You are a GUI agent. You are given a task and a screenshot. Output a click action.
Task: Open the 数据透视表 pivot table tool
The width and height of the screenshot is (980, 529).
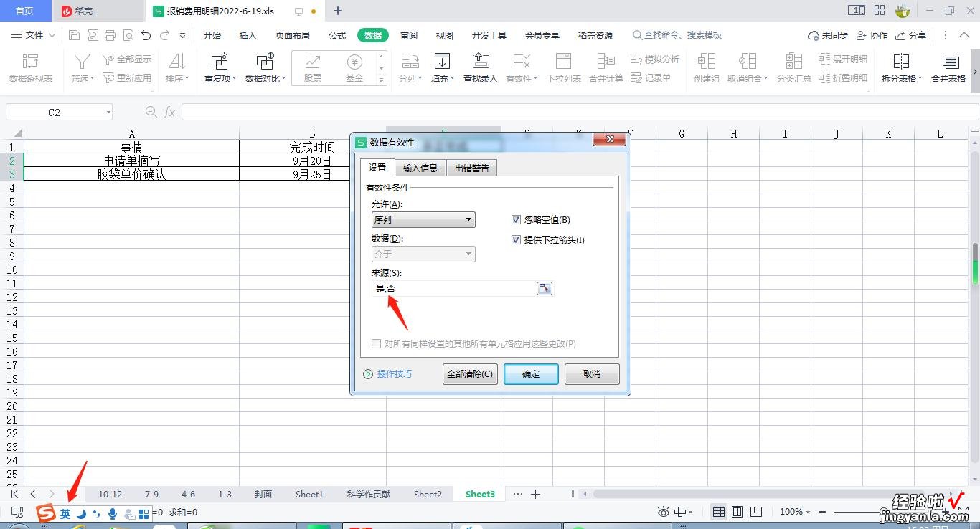pos(30,68)
